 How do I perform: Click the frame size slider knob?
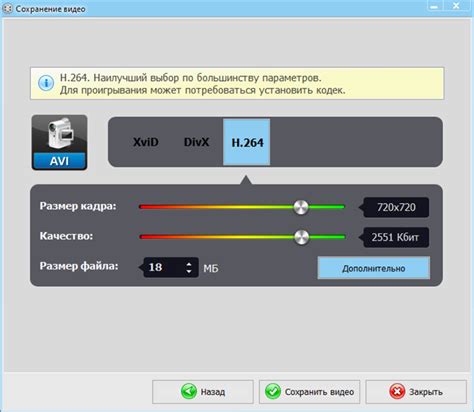coord(301,207)
